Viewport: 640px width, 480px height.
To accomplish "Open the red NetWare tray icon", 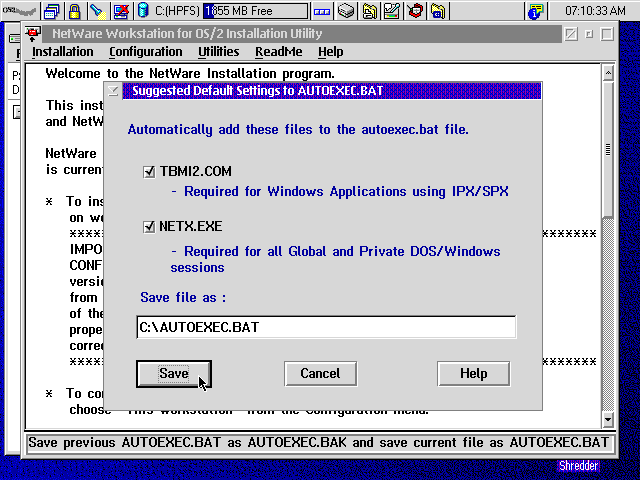I will (x=415, y=11).
